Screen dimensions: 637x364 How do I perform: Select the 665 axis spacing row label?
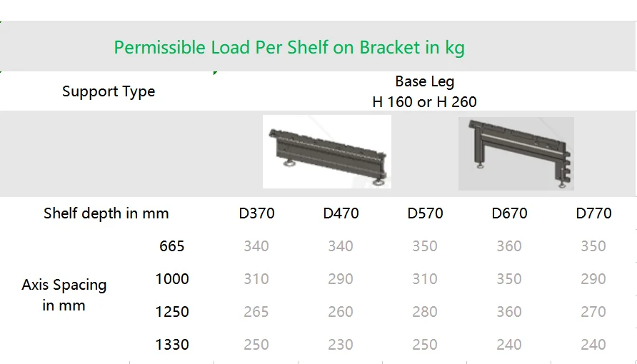point(172,246)
